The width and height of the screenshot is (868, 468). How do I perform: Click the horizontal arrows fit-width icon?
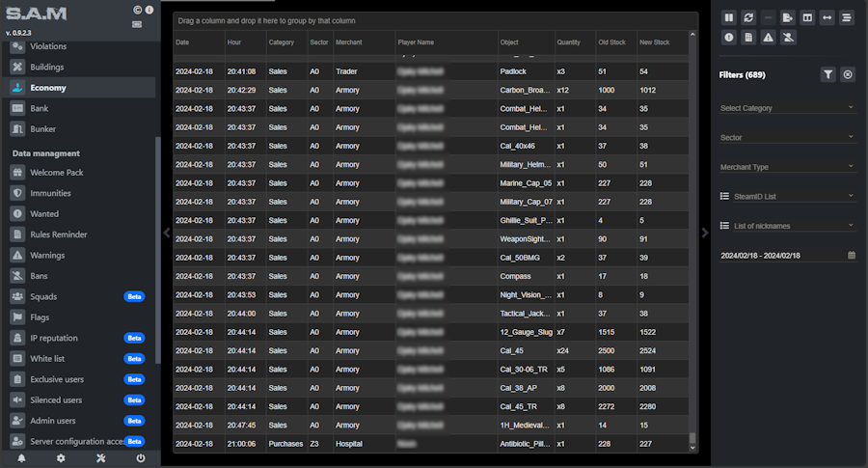click(x=827, y=17)
